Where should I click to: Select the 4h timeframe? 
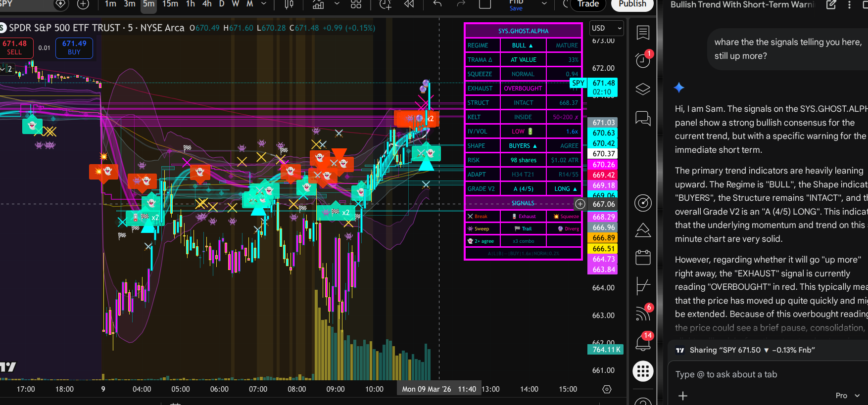[x=207, y=4]
